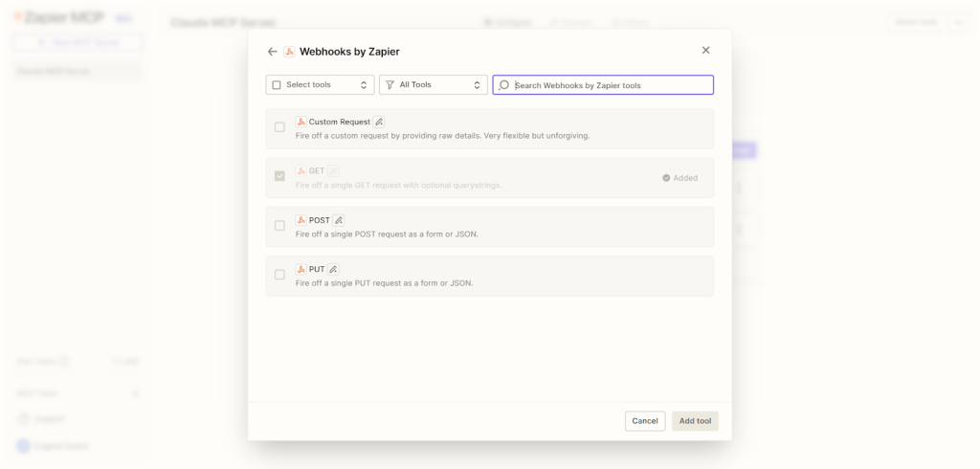
Task: Toggle the Select tools checkbox
Action: pyautogui.click(x=277, y=85)
